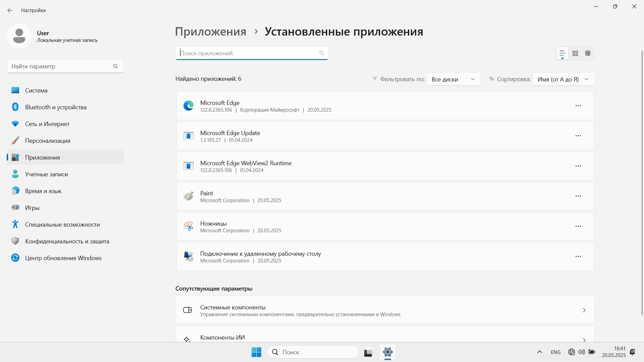The image size is (644, 362).
Task: Switch ENG input language indicator
Action: click(555, 352)
